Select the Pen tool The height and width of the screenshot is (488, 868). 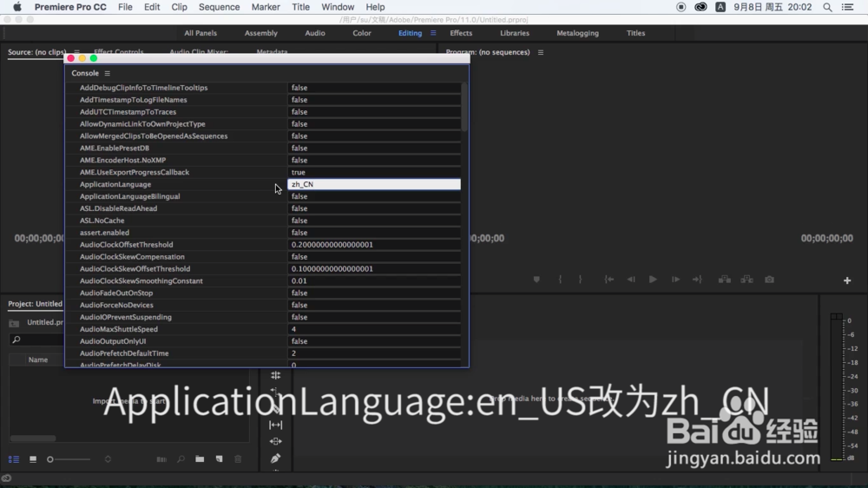click(x=276, y=458)
